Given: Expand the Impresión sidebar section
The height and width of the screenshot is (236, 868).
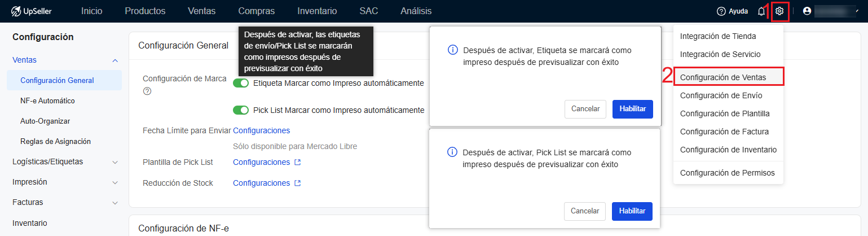Looking at the screenshot, I should [x=115, y=182].
